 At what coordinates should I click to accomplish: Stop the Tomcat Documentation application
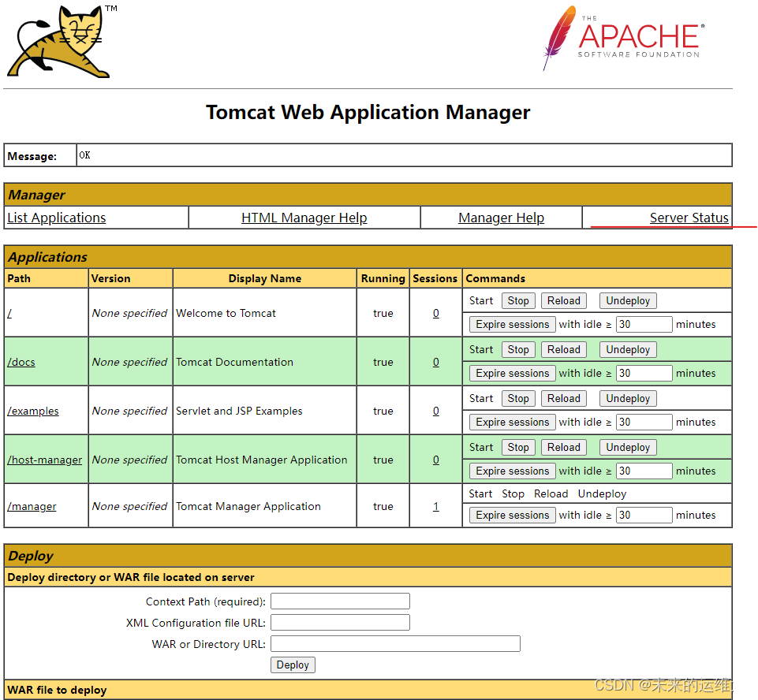(518, 350)
